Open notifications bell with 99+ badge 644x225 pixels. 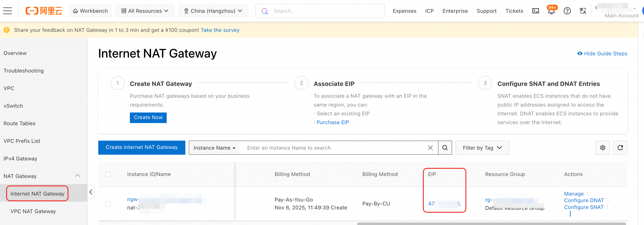(x=551, y=11)
